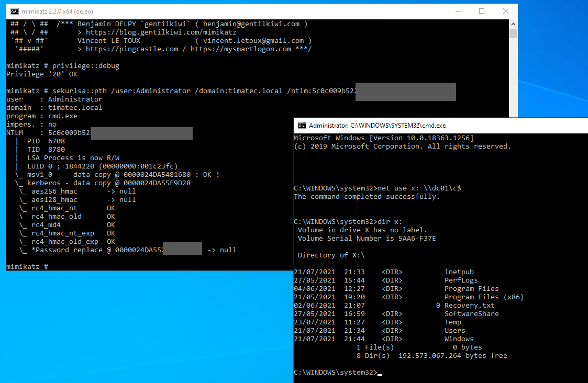Click the 'Windows' directory entry
This screenshot has width=588, height=383.
459,339
